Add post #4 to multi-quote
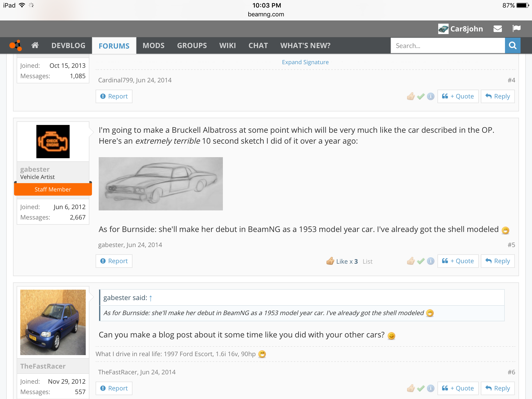The height and width of the screenshot is (399, 532). 458,96
